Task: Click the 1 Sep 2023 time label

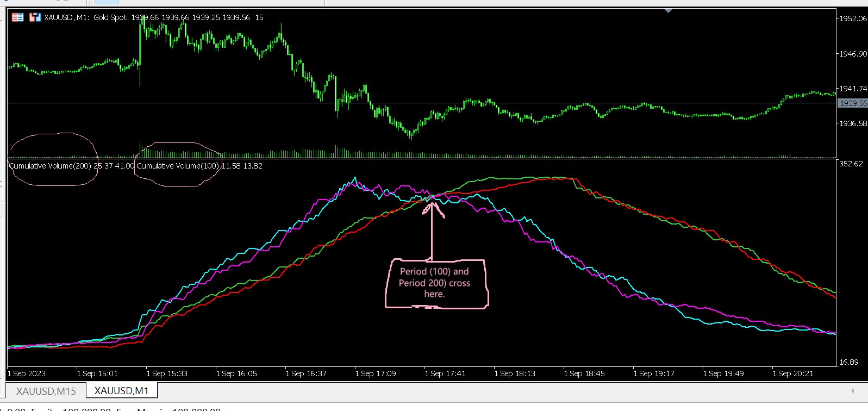Action: (x=27, y=373)
